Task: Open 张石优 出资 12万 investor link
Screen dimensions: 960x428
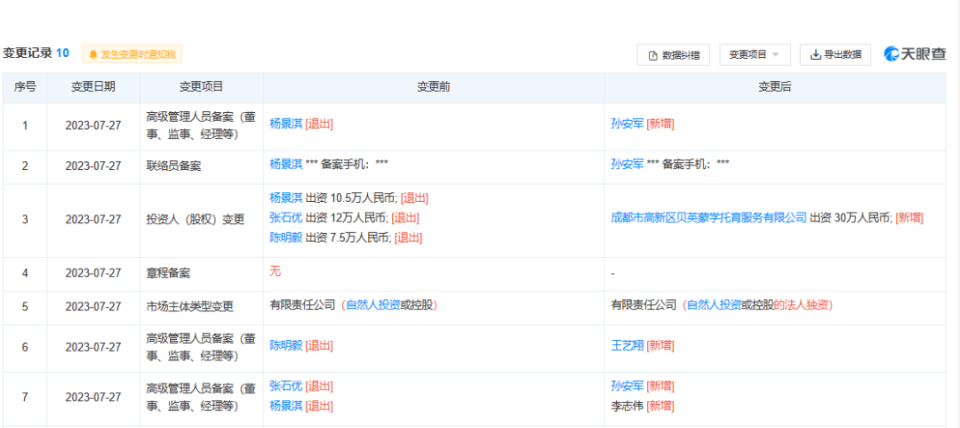Action: pos(287,217)
